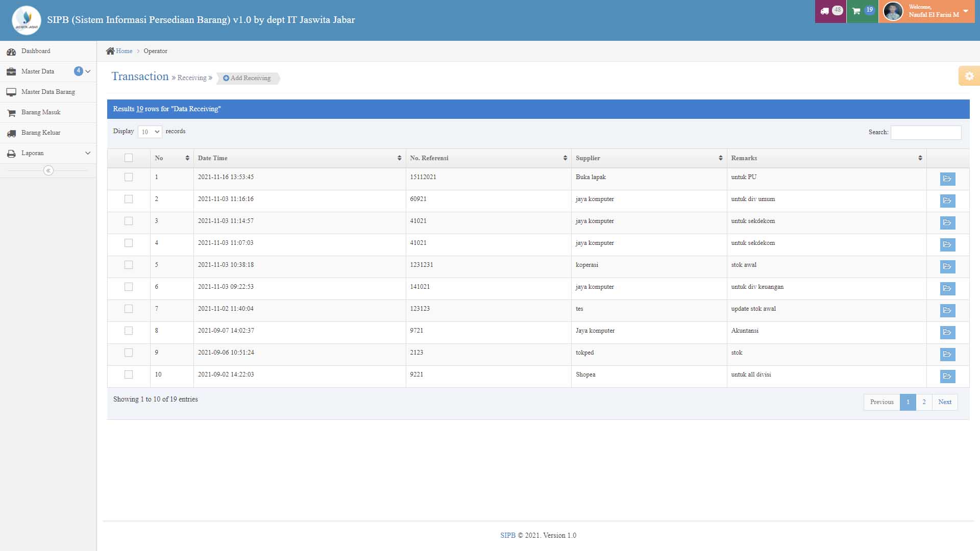This screenshot has height=551, width=980.
Task: Open Barang Keluar in the sidebar
Action: [x=41, y=133]
